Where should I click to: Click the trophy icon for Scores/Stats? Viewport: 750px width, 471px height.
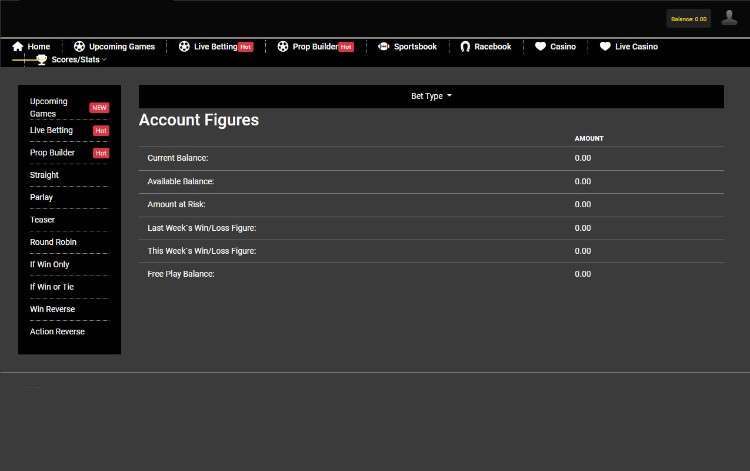(41, 60)
